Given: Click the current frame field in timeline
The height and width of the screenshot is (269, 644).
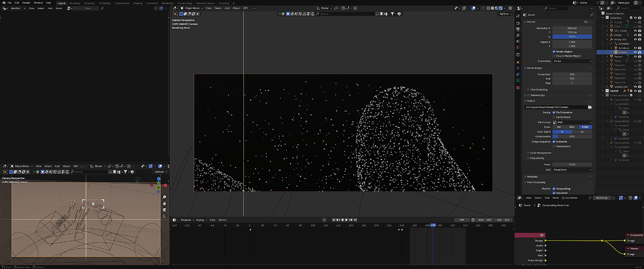Looking at the screenshot, I should coord(462,220).
